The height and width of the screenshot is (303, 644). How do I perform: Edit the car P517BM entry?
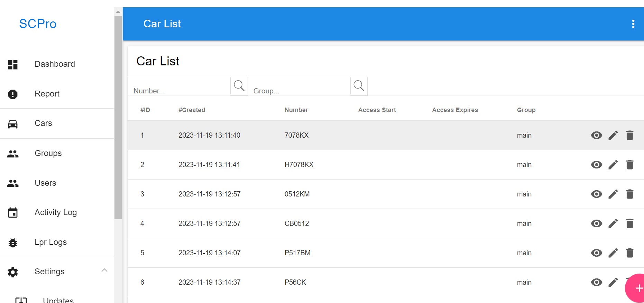coord(613,253)
